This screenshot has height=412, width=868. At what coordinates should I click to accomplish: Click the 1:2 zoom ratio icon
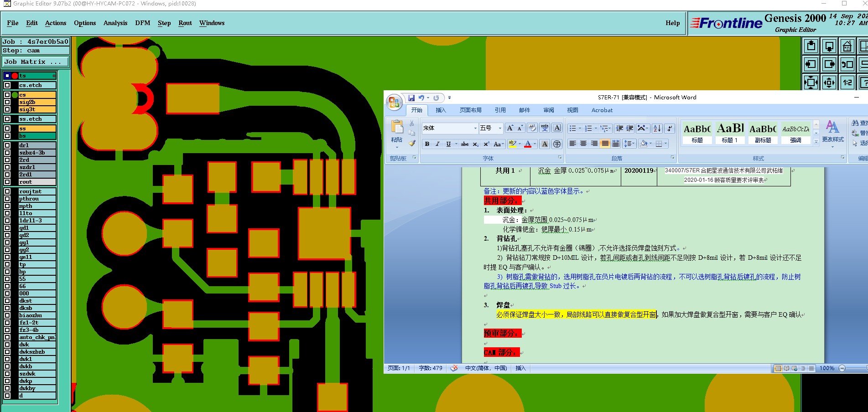[x=847, y=82]
